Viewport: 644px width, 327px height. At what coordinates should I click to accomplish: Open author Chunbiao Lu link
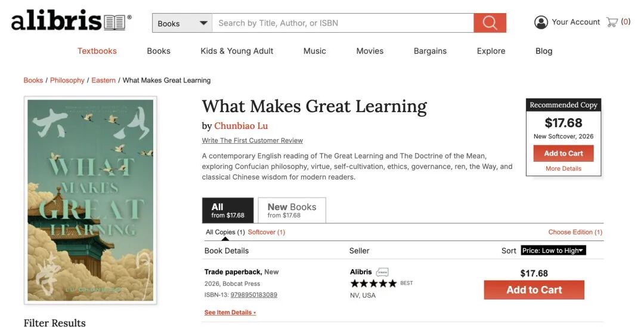click(241, 126)
